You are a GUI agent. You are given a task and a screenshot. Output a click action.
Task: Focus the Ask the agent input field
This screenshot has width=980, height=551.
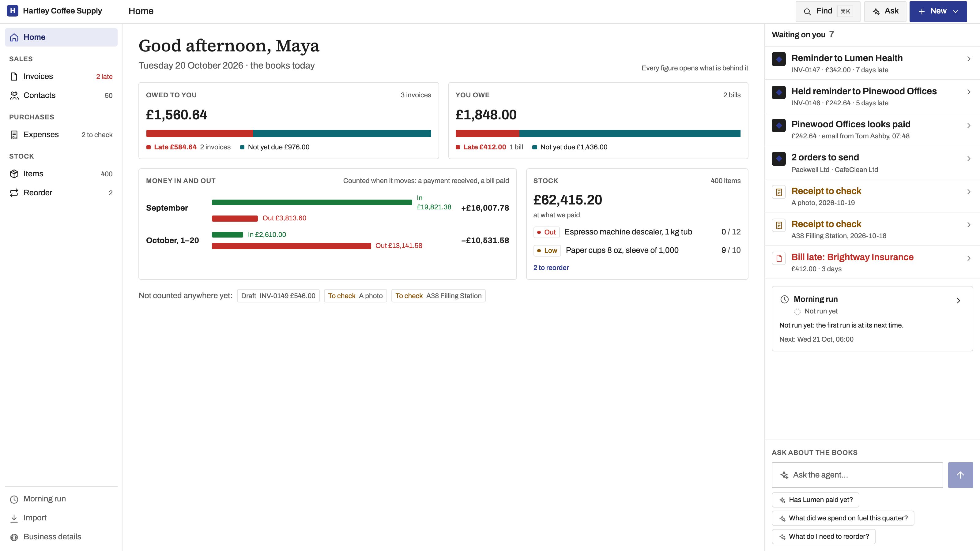[x=857, y=475]
